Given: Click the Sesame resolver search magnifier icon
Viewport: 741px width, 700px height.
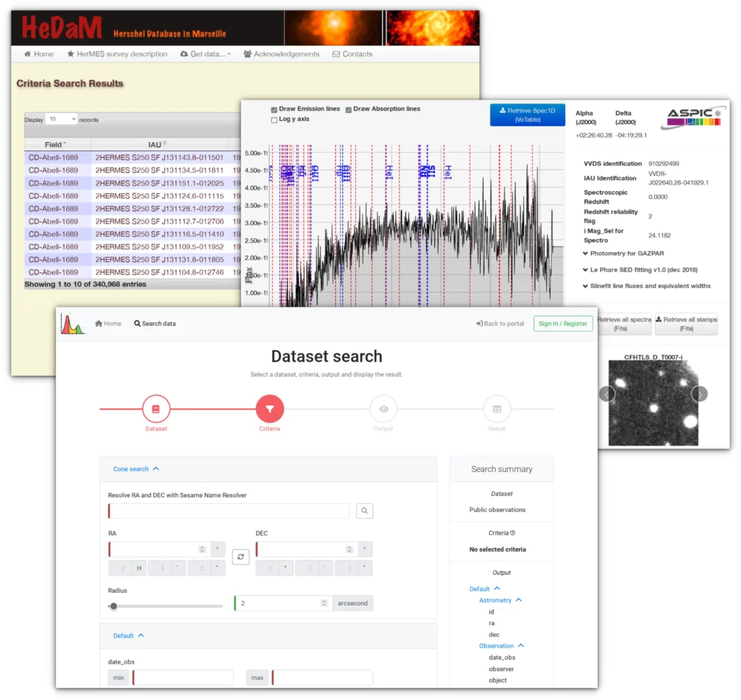Looking at the screenshot, I should (364, 511).
